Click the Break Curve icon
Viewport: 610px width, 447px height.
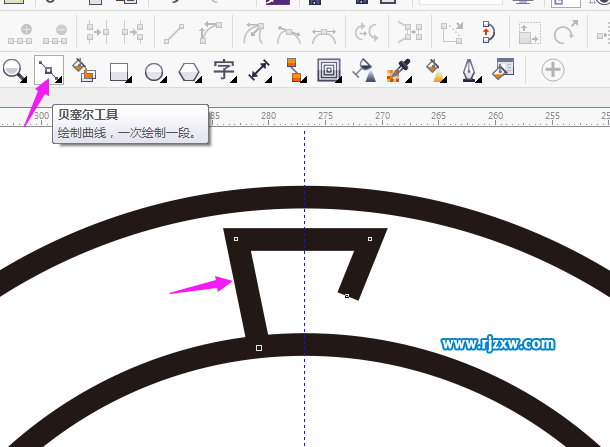[133, 32]
